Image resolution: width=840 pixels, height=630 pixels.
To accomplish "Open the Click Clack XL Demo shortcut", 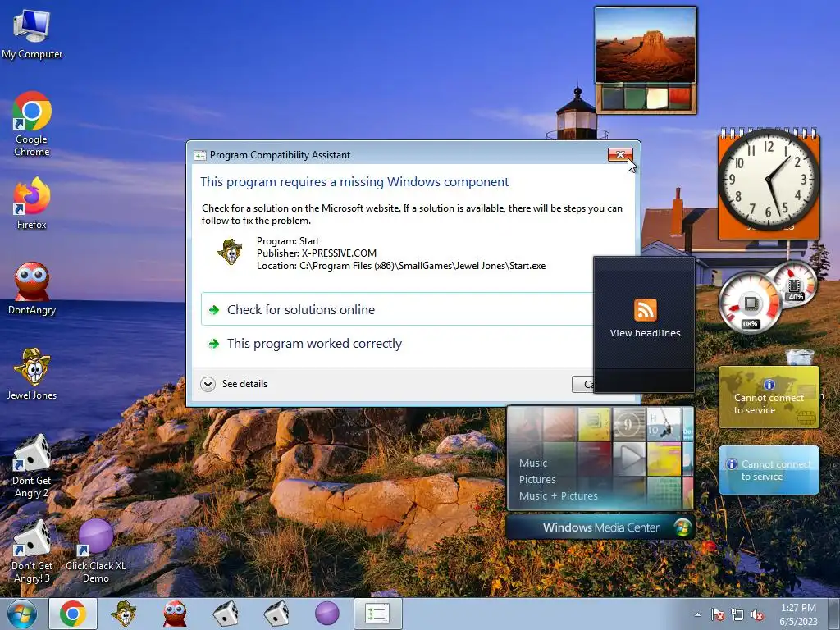I will coord(96,552).
